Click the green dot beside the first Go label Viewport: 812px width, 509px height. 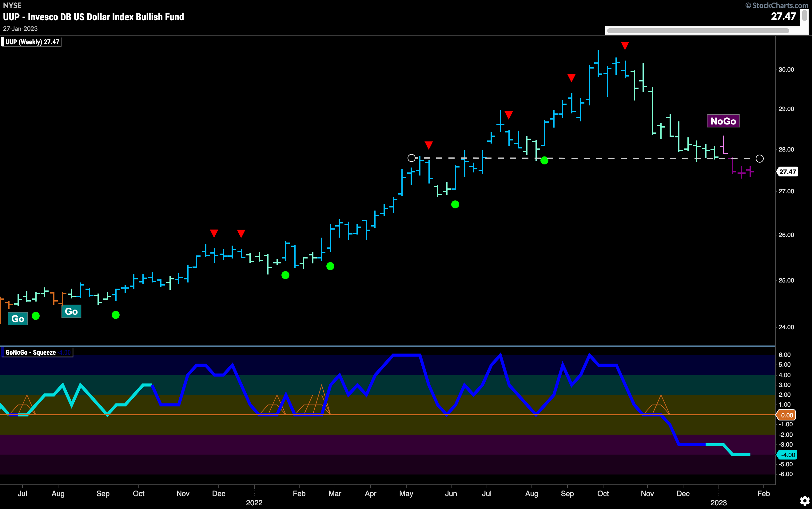tap(36, 316)
